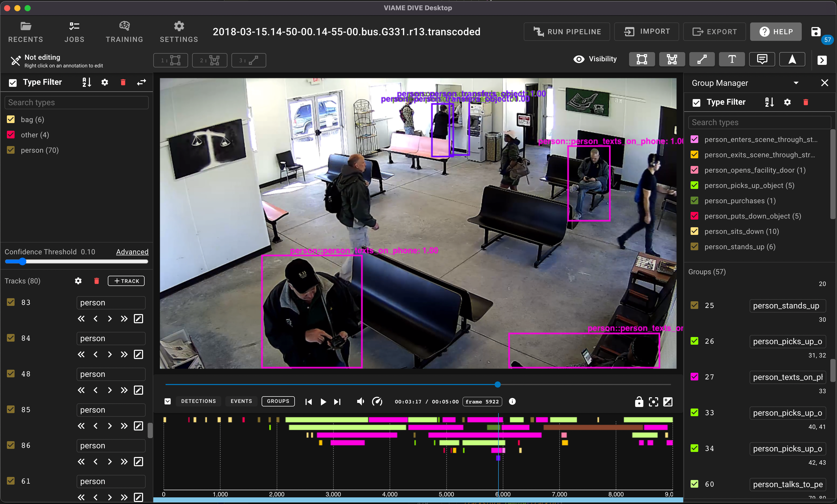
Task: Open track 83 edit icon
Action: coord(138,319)
